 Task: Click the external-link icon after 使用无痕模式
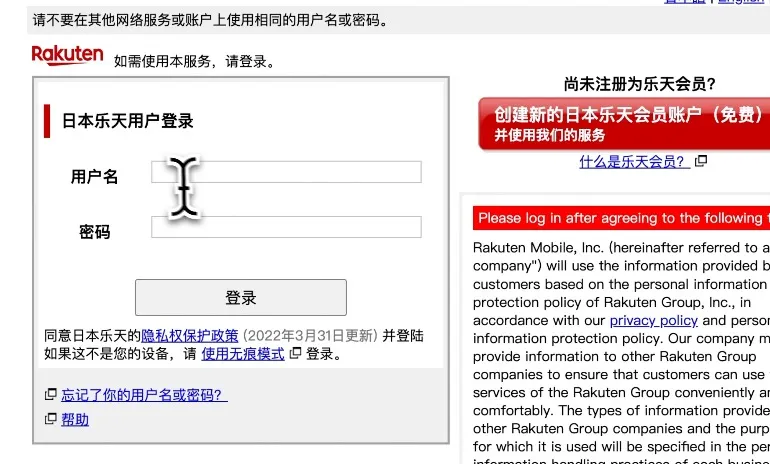(295, 353)
